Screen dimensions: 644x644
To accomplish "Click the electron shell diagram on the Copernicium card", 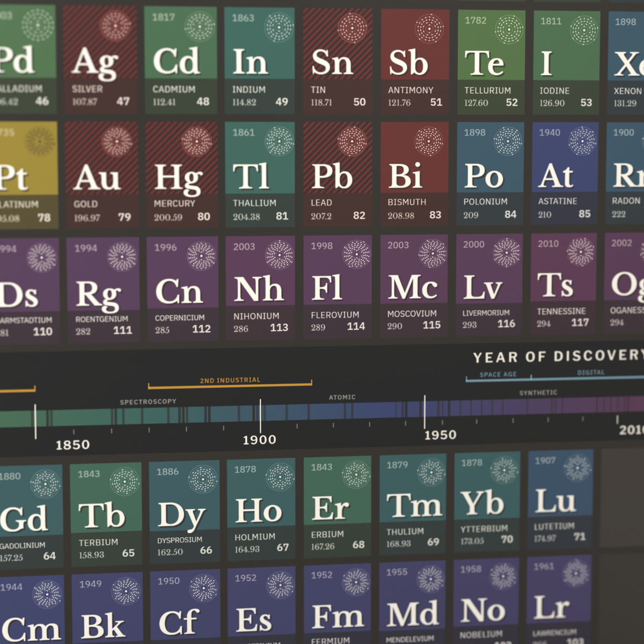I will [x=201, y=255].
